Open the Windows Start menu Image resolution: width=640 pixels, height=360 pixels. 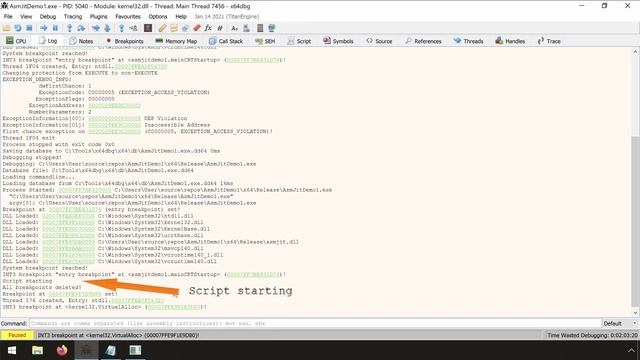tap(12, 350)
